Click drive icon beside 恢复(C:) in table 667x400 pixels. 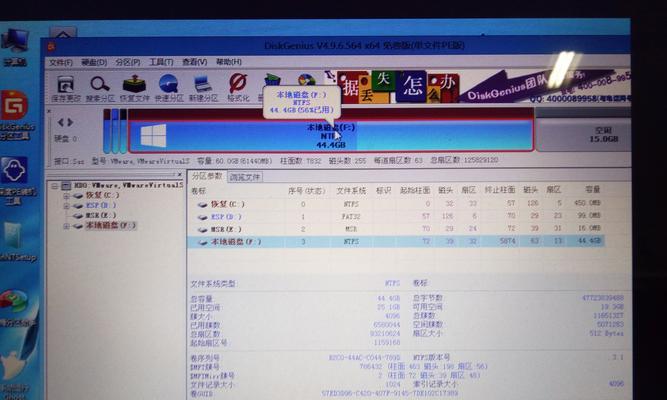click(x=202, y=205)
